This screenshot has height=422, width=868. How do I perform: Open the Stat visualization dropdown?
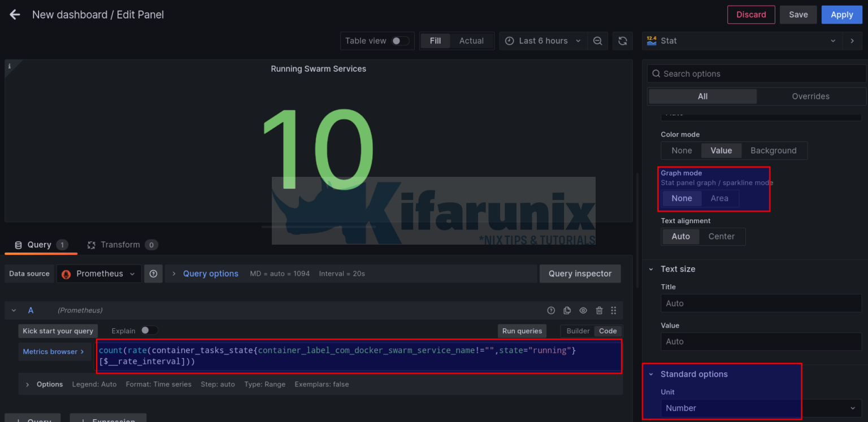tap(833, 41)
